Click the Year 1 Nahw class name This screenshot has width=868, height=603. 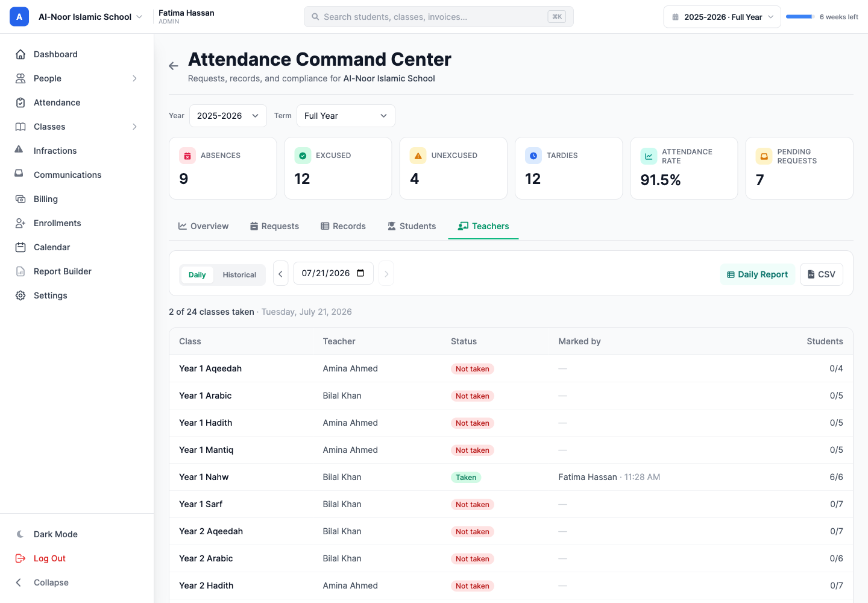pyautogui.click(x=204, y=477)
